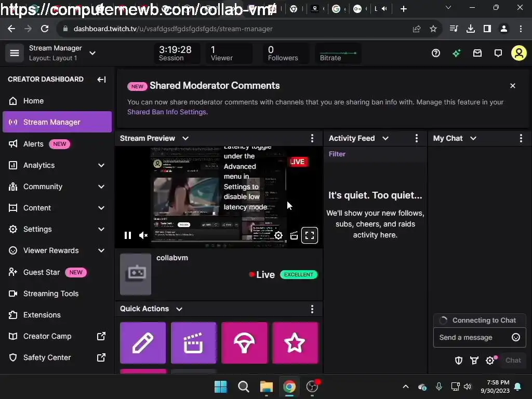Open the yellow user avatar menu
This screenshot has width=532, height=399.
click(x=519, y=53)
